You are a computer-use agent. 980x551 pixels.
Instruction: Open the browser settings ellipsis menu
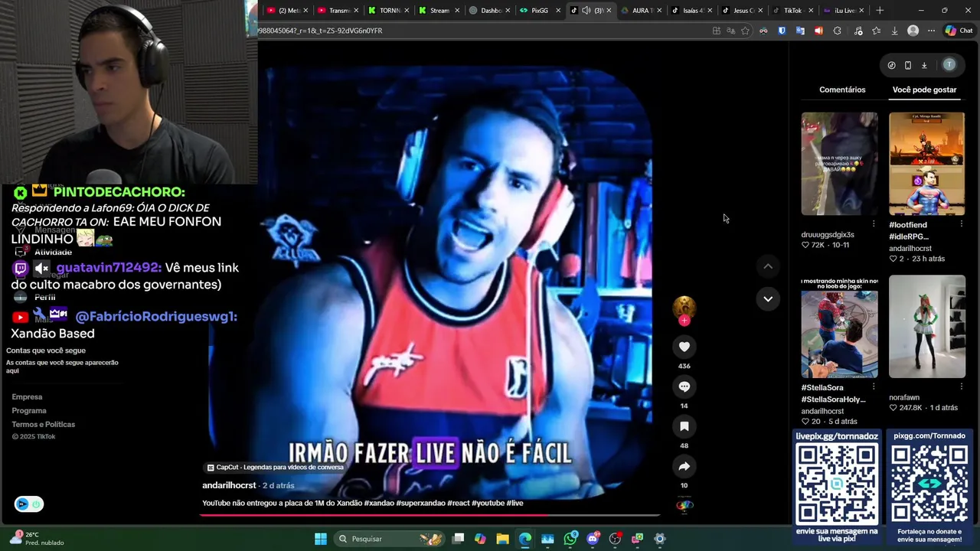(931, 31)
